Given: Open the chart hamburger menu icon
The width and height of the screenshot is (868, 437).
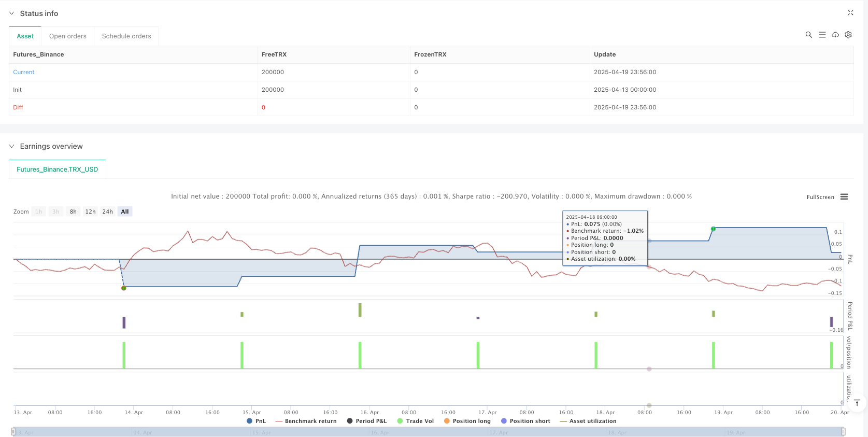Looking at the screenshot, I should click(844, 197).
